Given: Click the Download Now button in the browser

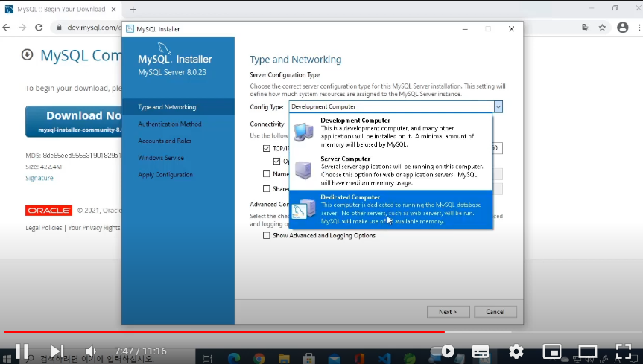Looking at the screenshot, I should 74,121.
